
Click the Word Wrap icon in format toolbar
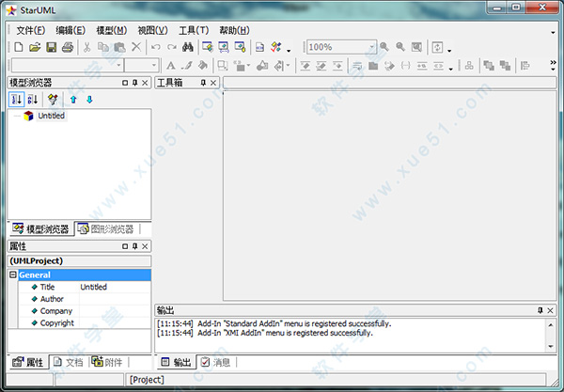coord(357,66)
